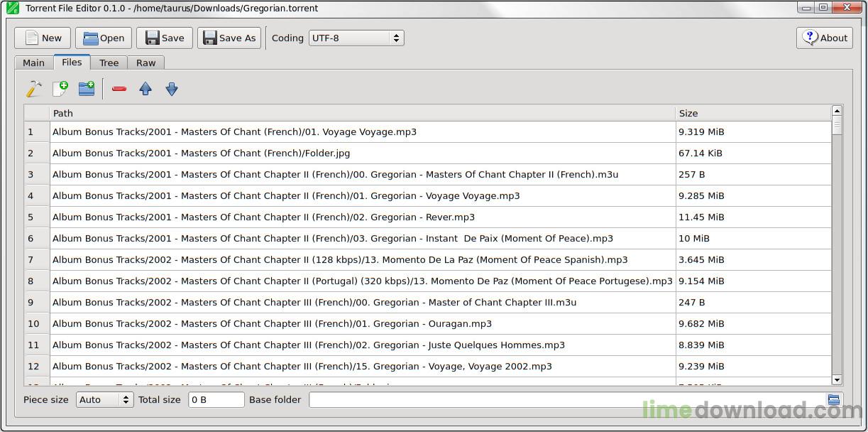Switch to the Main tab

coord(33,63)
